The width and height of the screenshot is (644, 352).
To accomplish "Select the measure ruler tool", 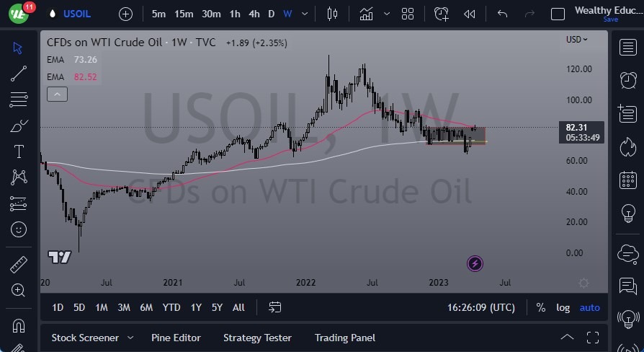I will [19, 265].
